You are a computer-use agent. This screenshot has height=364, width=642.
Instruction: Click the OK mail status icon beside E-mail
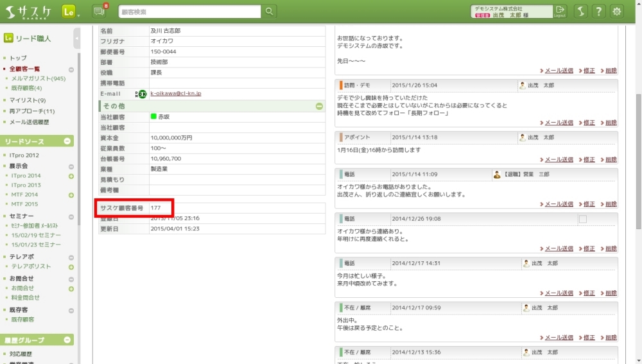tap(141, 94)
